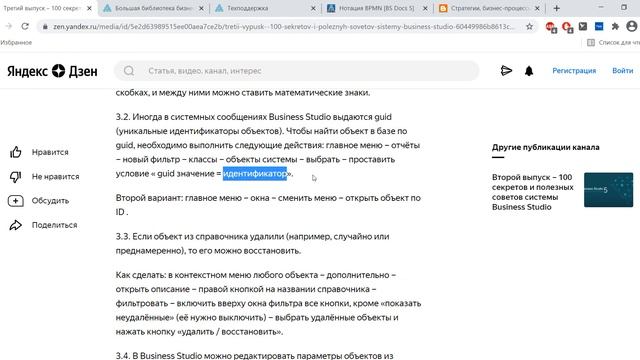Close the Большая библиотека tab
Image resolution: width=640 pixels, height=360 pixels.
coord(201,8)
